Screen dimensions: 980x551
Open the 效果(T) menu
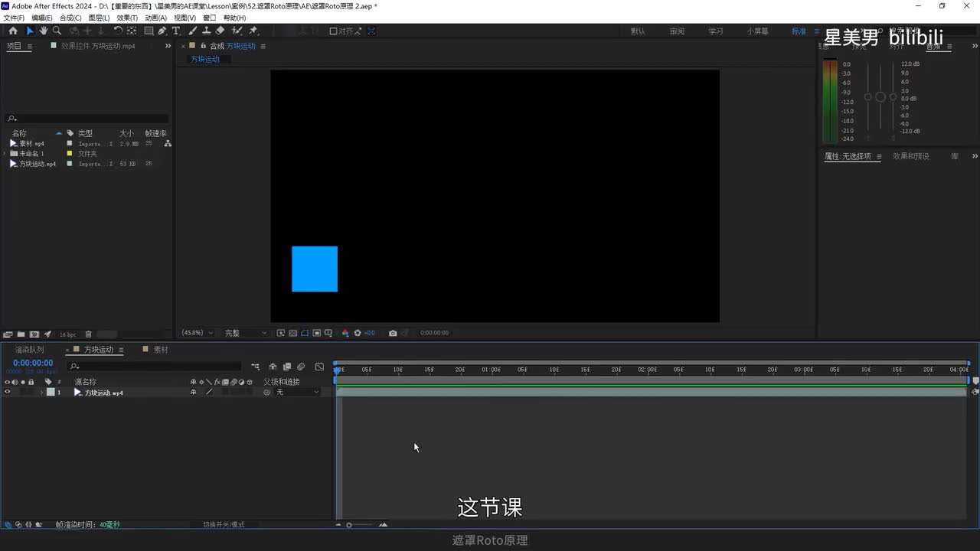pyautogui.click(x=127, y=18)
